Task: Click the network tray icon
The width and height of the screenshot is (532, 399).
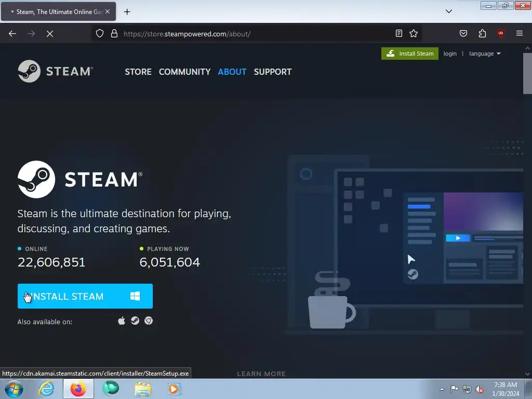Action: [x=467, y=389]
